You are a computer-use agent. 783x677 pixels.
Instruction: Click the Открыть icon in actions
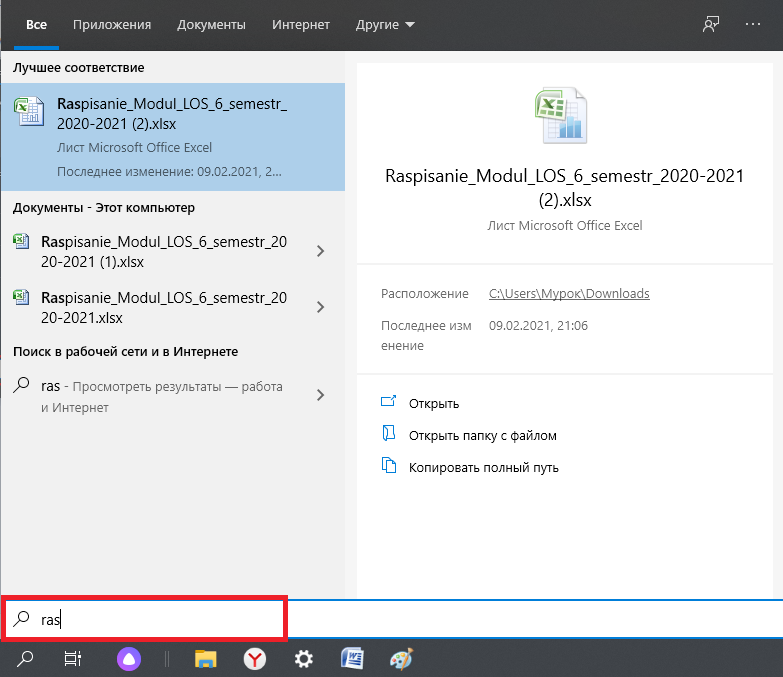click(388, 401)
